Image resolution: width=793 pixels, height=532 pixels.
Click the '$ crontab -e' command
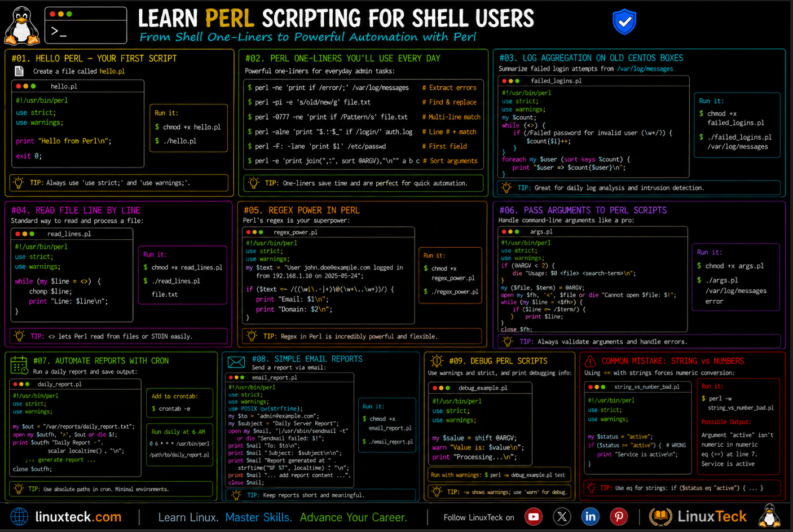pos(171,408)
